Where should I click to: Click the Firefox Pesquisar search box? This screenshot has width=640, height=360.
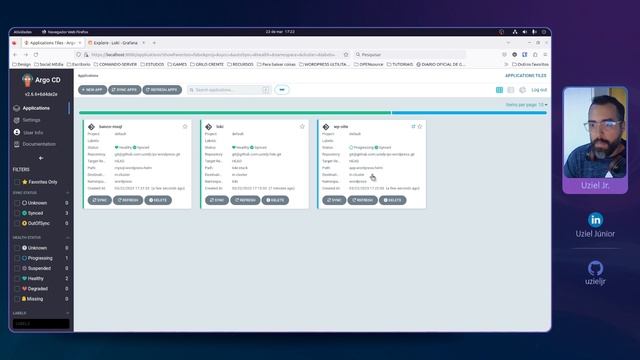click(409, 54)
